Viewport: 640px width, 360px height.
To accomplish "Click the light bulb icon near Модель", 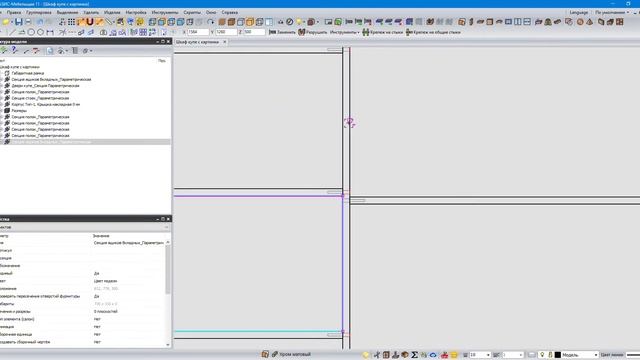I will tap(542, 355).
